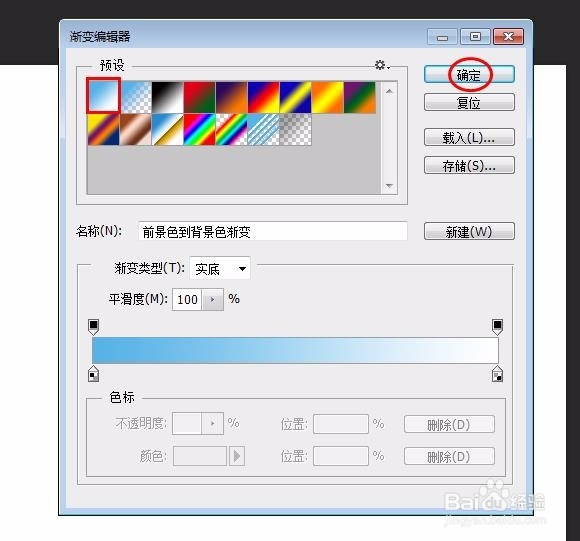Open the 平滑度 slider popup arrow
This screenshot has height=541, width=580.
[213, 300]
